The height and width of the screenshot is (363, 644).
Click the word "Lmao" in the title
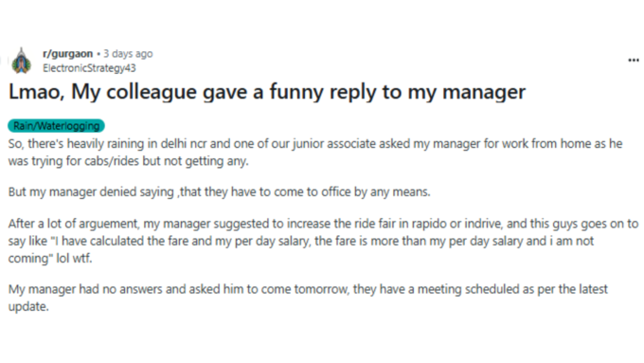coord(36,92)
